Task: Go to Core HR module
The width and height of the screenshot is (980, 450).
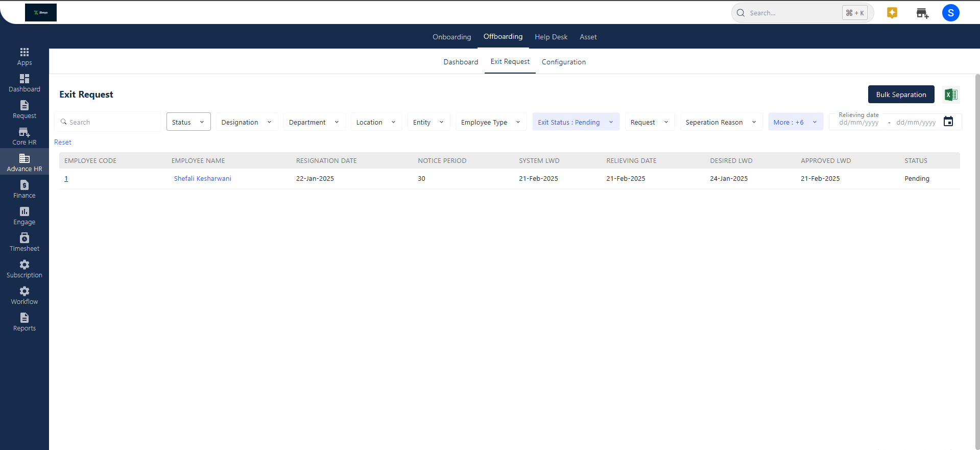Action: [x=25, y=136]
